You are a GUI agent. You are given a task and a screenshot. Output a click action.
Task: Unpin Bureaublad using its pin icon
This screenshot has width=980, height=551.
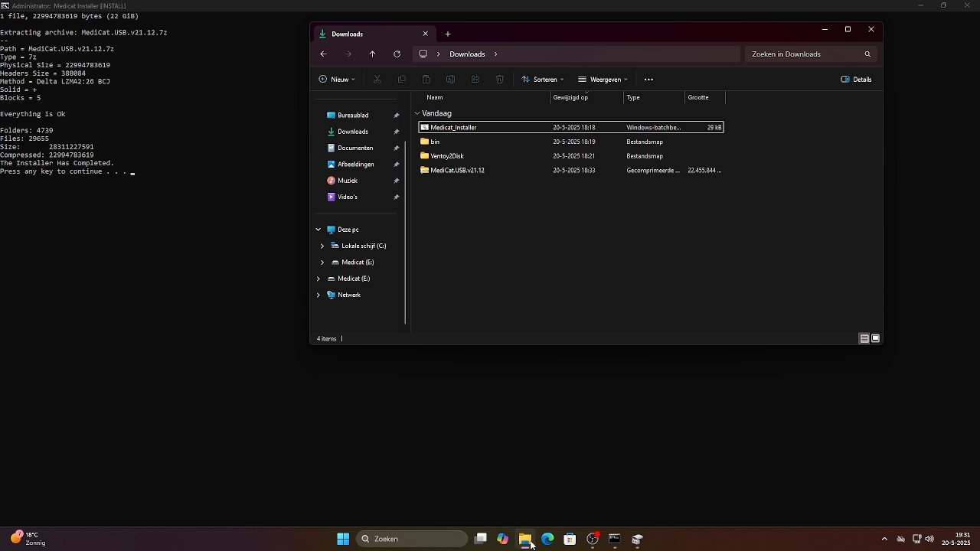click(x=397, y=116)
